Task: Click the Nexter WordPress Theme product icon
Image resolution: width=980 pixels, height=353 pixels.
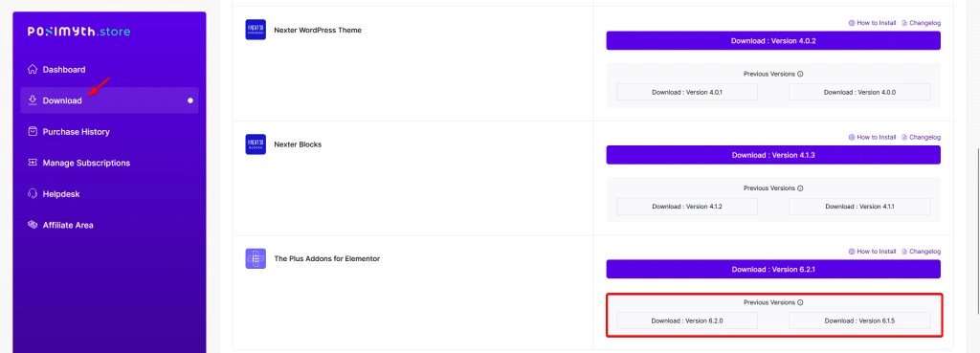Action: (256, 30)
